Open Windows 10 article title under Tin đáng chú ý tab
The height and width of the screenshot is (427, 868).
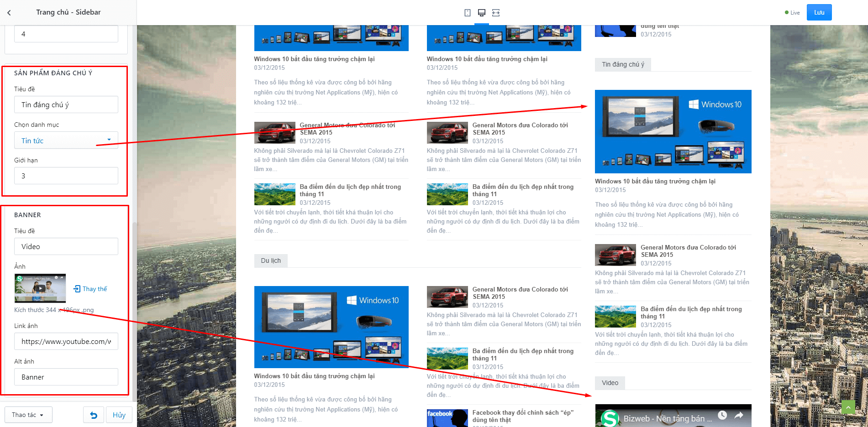click(655, 181)
